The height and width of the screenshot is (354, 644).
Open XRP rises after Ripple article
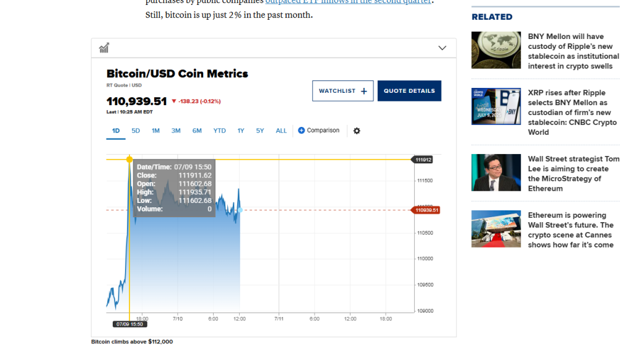(572, 113)
